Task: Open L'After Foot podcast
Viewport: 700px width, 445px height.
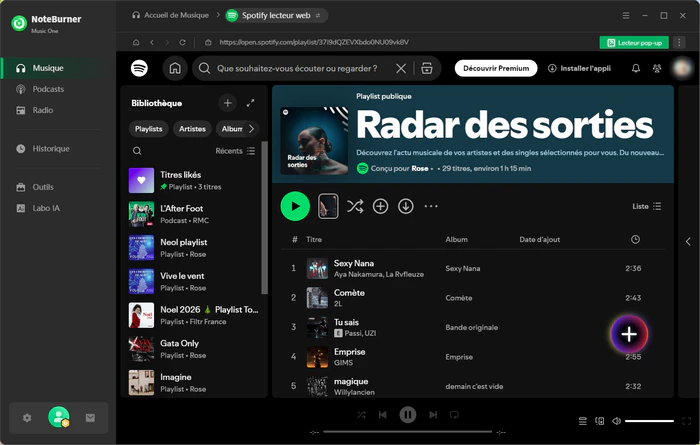Action: (194, 214)
